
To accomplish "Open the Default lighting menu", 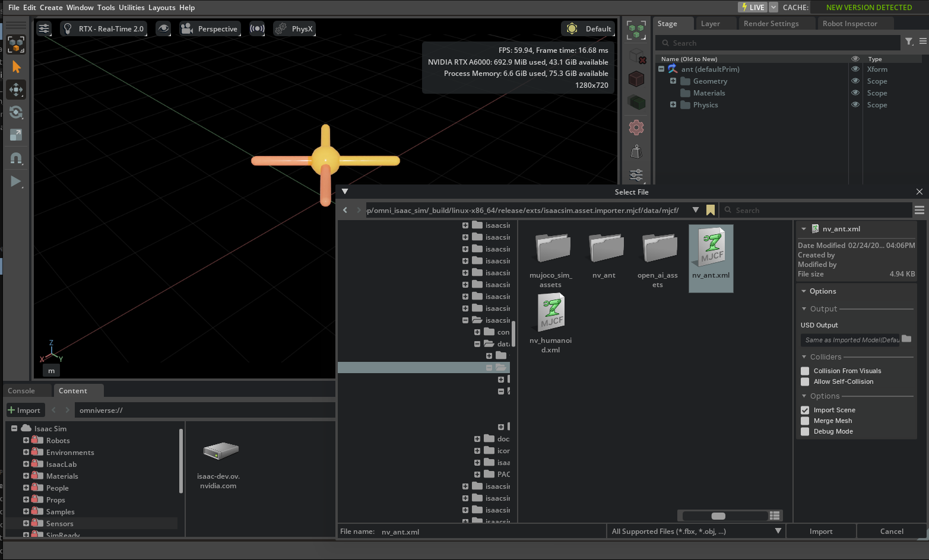I will tap(589, 28).
